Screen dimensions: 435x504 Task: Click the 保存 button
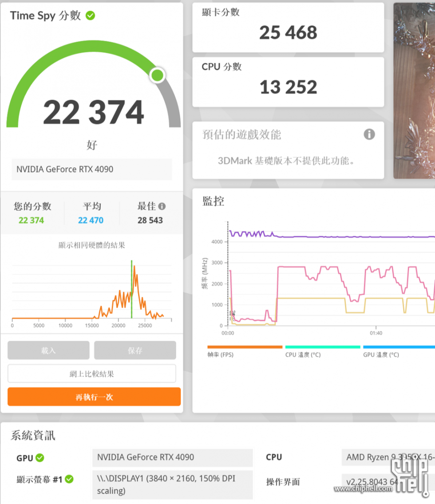click(135, 350)
